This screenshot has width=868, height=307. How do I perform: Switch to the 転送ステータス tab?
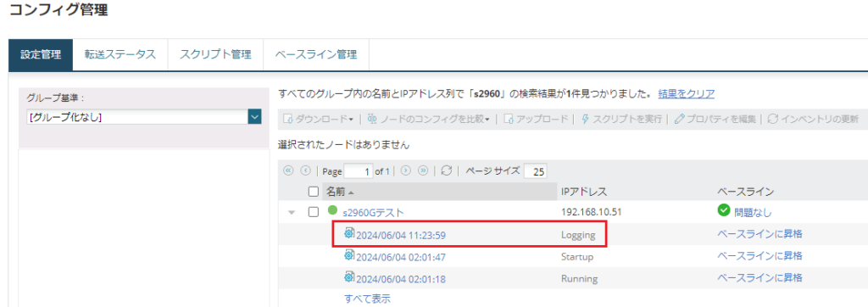pos(120,55)
